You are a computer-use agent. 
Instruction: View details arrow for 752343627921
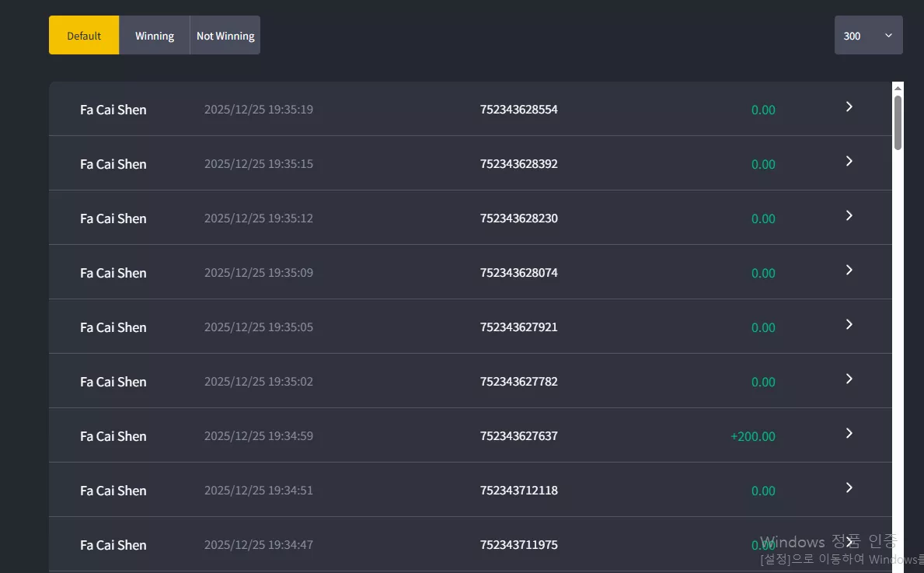coord(849,324)
